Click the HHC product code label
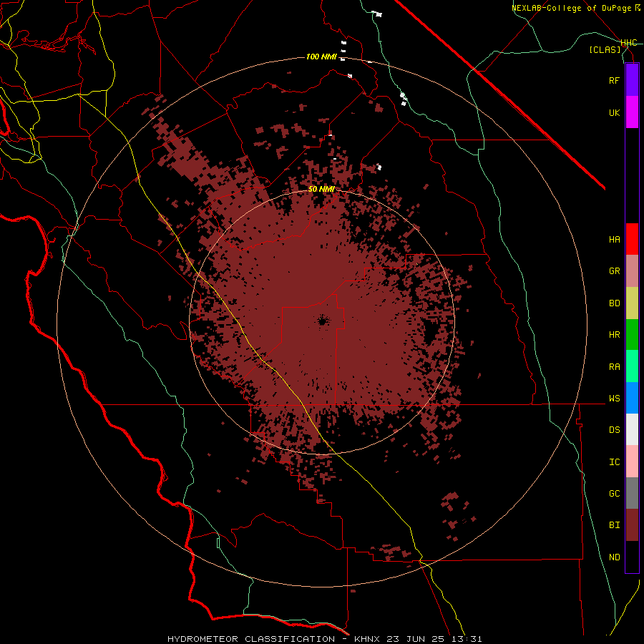The height and width of the screenshot is (644, 644). click(629, 43)
